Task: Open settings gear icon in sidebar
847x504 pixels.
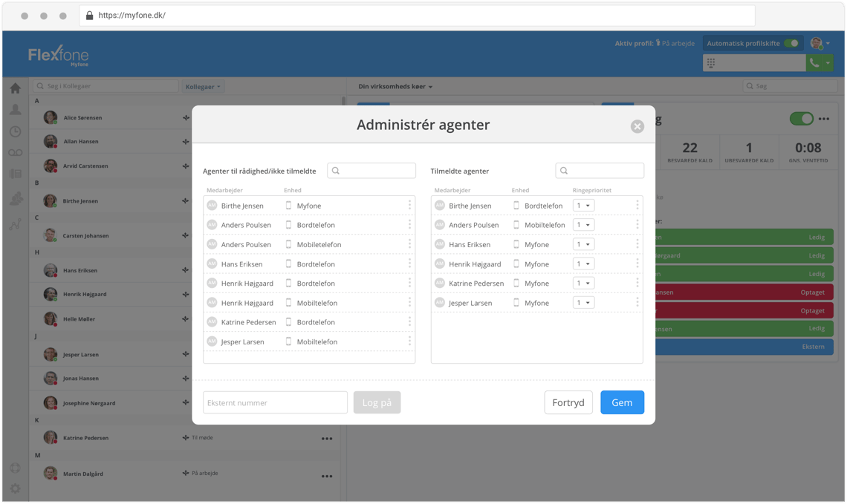Action: tap(15, 488)
